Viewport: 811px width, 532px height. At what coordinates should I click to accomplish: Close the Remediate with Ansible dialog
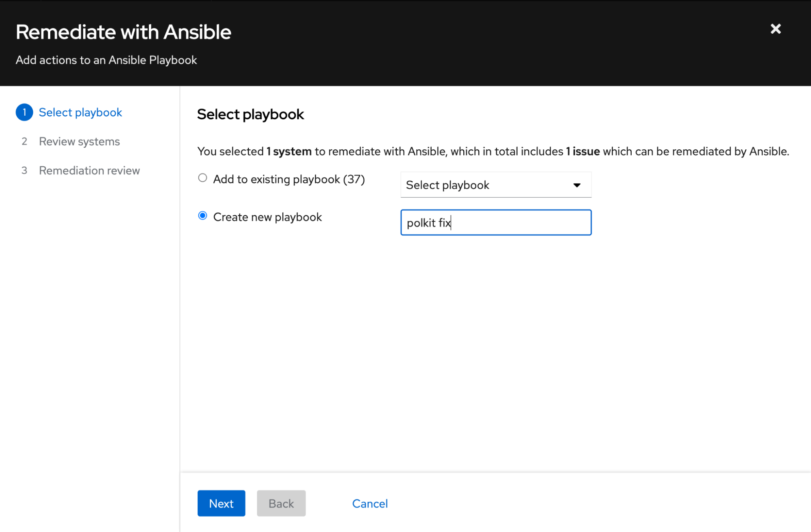pos(775,29)
